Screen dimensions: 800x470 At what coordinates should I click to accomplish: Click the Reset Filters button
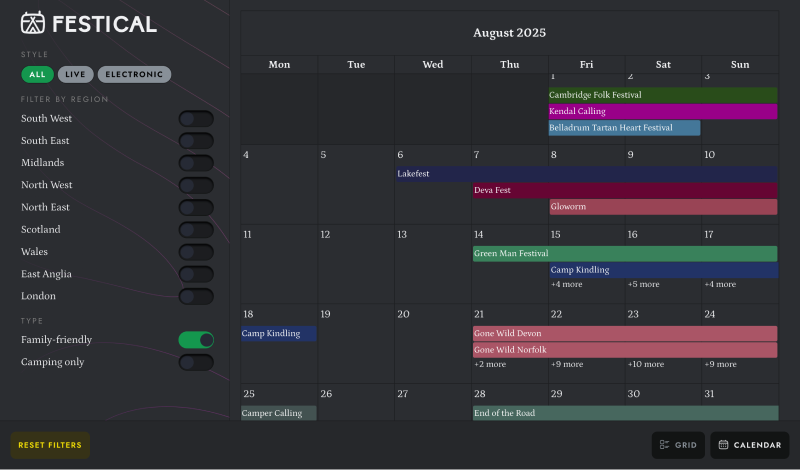(x=50, y=445)
